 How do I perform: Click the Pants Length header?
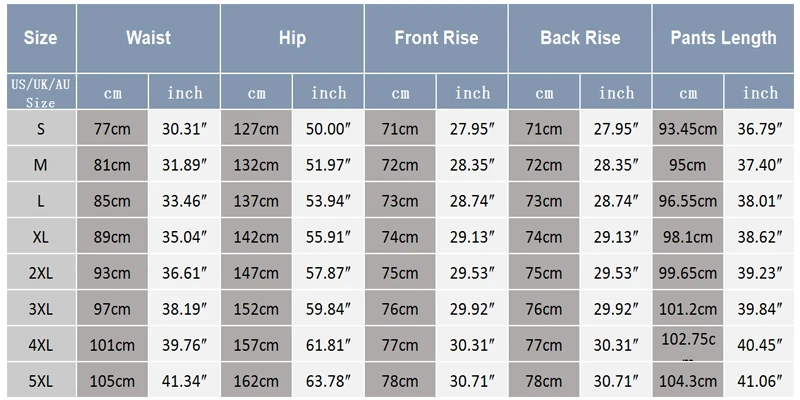(723, 38)
